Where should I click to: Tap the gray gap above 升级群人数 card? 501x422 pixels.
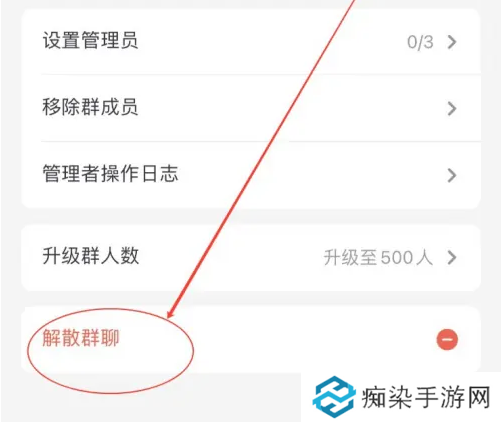coord(251,217)
